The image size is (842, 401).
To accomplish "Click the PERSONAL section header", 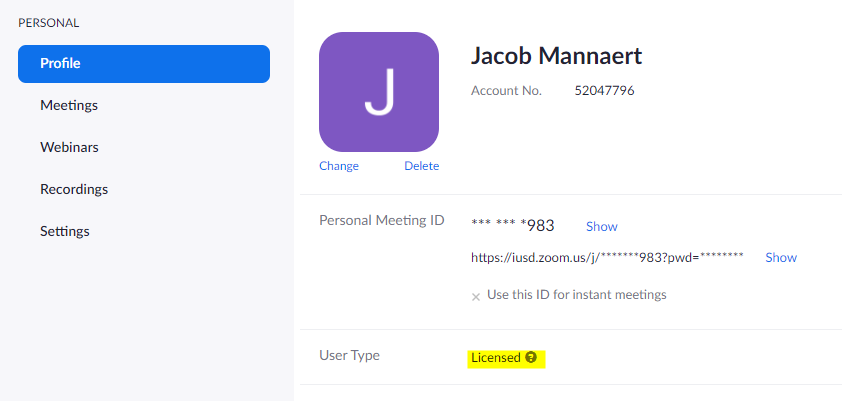I will tap(48, 22).
